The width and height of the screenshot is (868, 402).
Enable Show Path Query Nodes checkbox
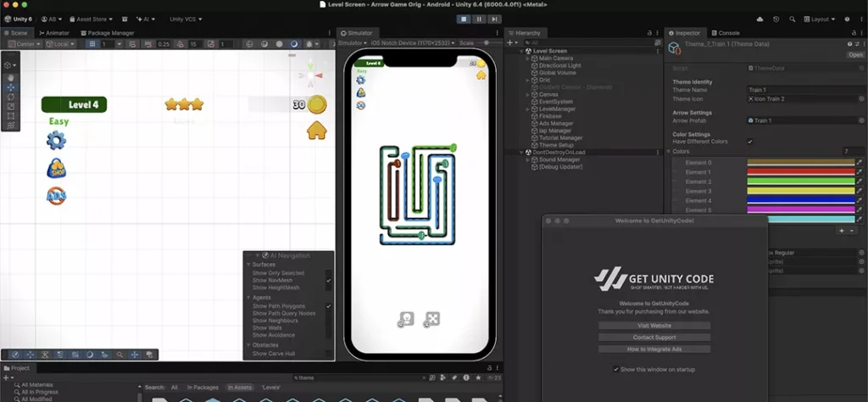pos(328,314)
